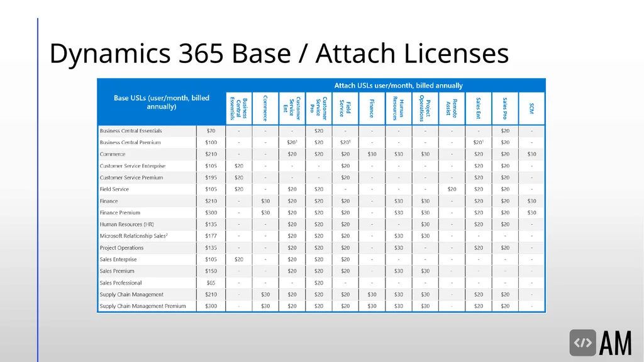Click the $70 base price cell
Image resolution: width=644 pixels, height=362 pixels.
(x=211, y=131)
